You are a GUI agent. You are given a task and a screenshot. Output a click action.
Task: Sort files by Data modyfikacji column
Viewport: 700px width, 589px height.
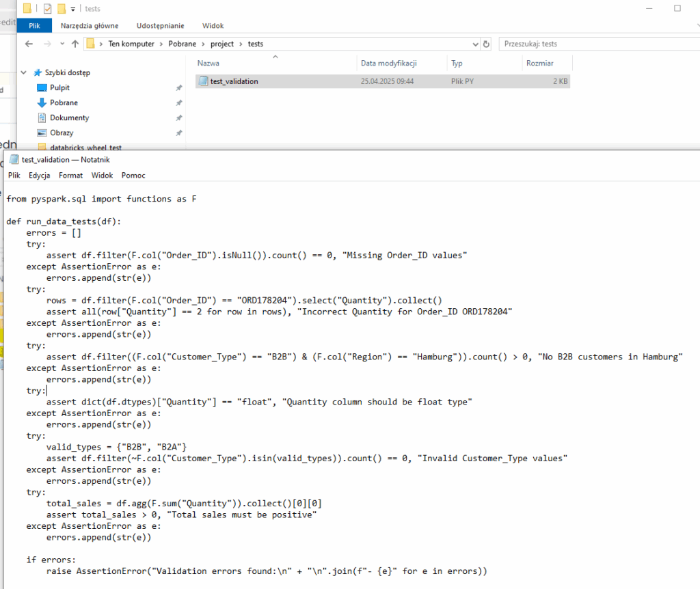coord(388,63)
